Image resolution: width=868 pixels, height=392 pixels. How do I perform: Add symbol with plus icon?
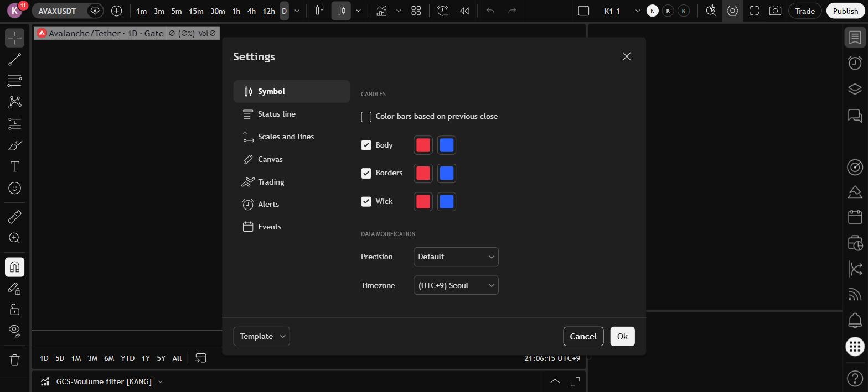[116, 11]
